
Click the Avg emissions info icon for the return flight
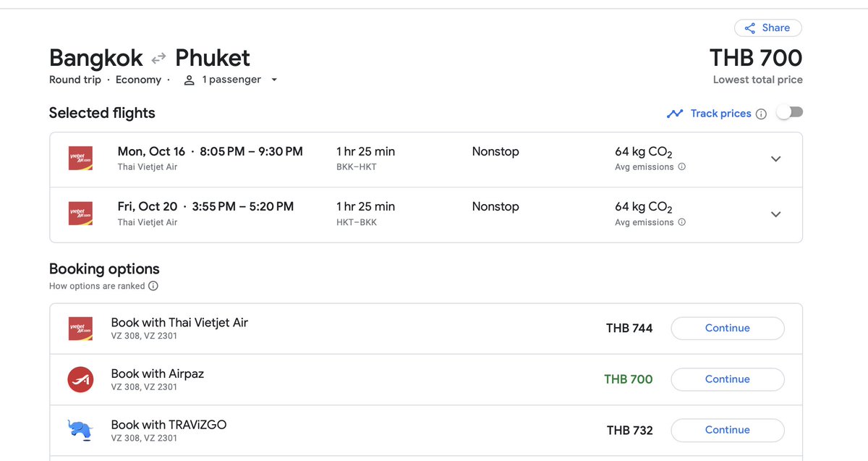[x=682, y=222]
